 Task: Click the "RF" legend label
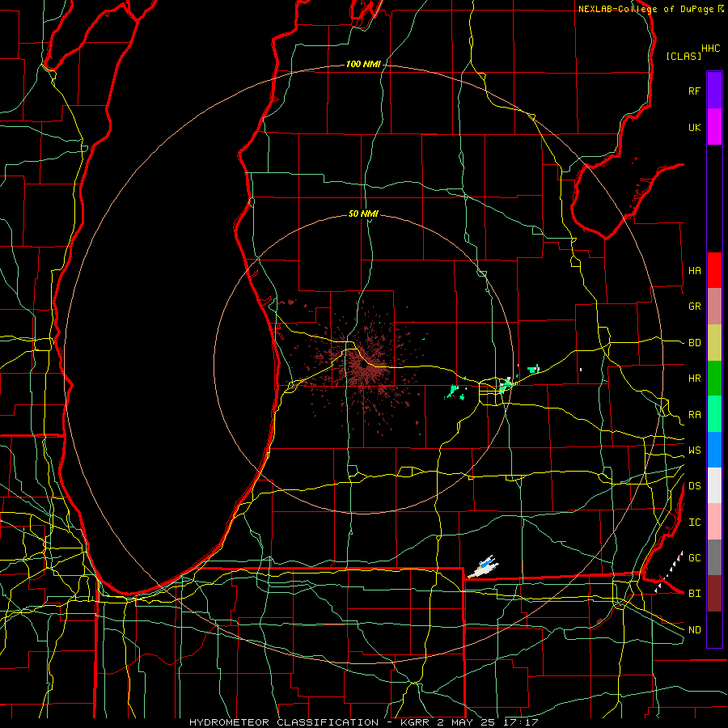click(x=694, y=91)
